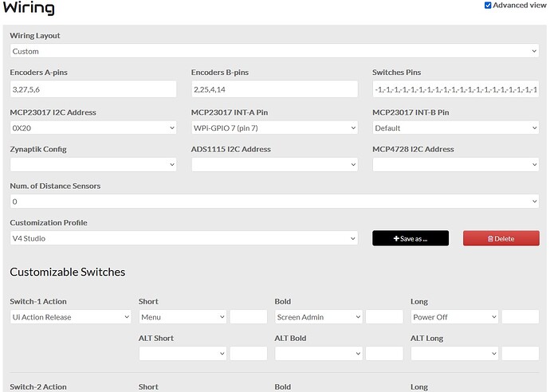Click the text field beside ALT Bold dropdown
Image resolution: width=550 pixels, height=392 pixels.
pos(384,354)
